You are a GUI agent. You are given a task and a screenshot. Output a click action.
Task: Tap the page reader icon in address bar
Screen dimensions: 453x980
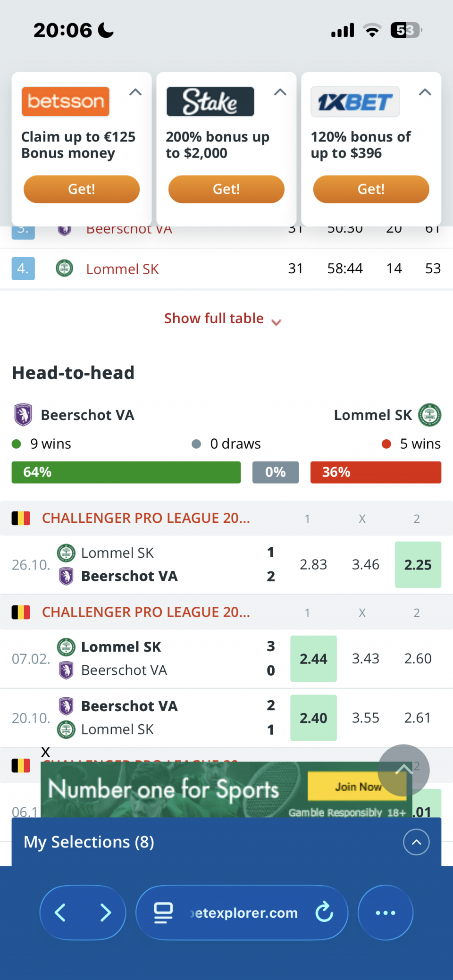pos(163,913)
